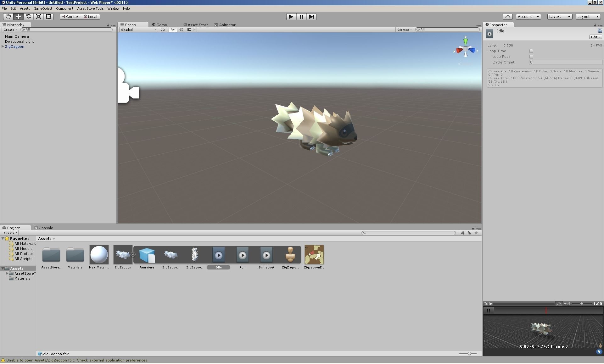This screenshot has width=604, height=364.
Task: Open the Asset Store Tools menu
Action: point(90,8)
